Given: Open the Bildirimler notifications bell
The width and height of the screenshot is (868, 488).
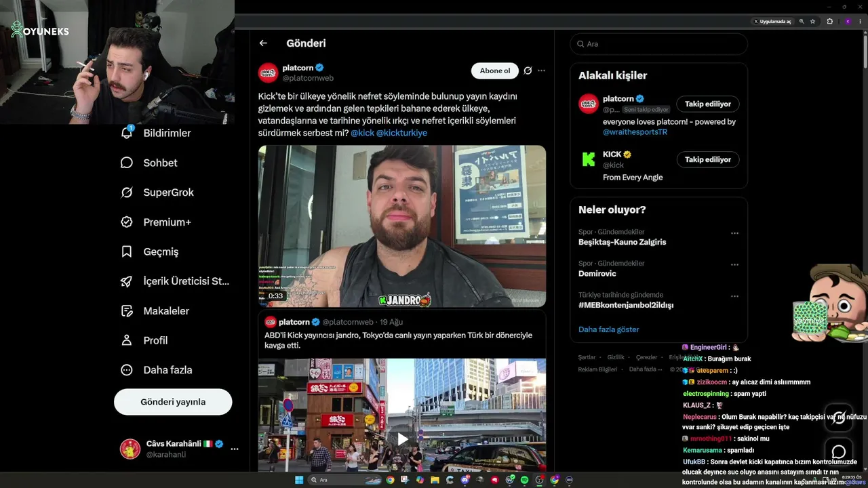Looking at the screenshot, I should pyautogui.click(x=127, y=133).
